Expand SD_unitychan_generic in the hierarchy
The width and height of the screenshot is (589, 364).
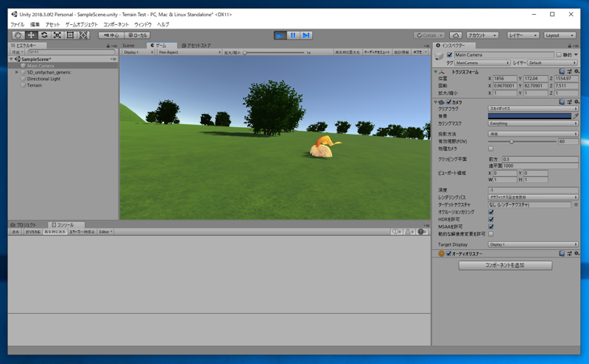tap(16, 72)
